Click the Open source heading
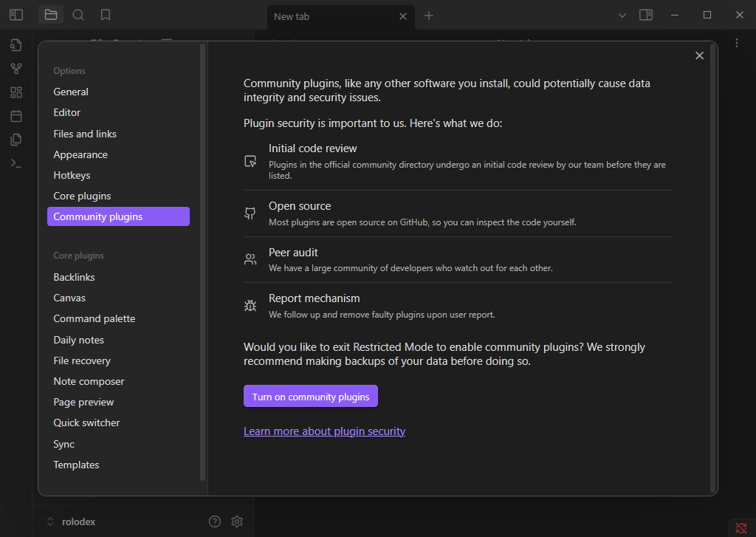Screen dimensions: 756x537 pyautogui.click(x=300, y=206)
